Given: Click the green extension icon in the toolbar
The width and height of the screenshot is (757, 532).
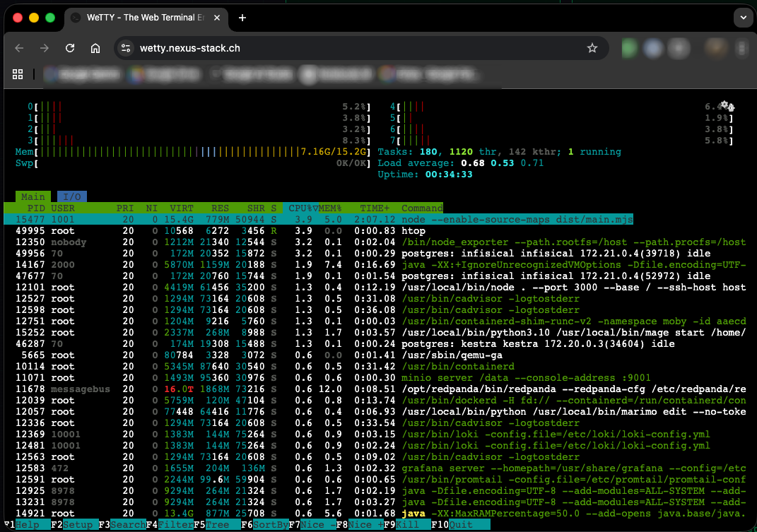Looking at the screenshot, I should coord(631,48).
